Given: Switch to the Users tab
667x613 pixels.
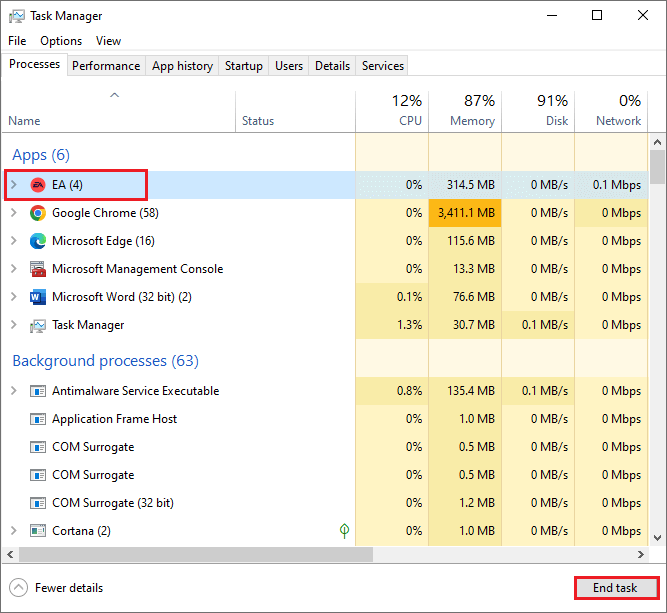Looking at the screenshot, I should 289,66.
